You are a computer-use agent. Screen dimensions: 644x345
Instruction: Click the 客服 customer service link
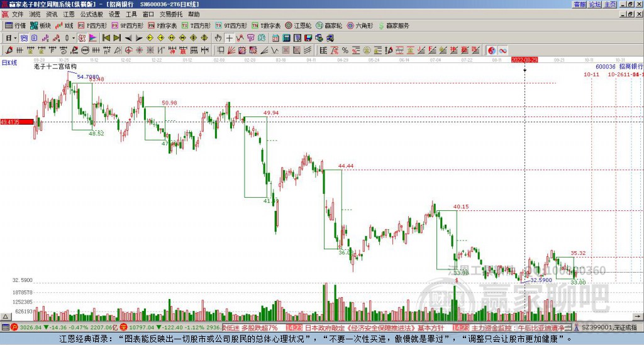(x=579, y=4)
